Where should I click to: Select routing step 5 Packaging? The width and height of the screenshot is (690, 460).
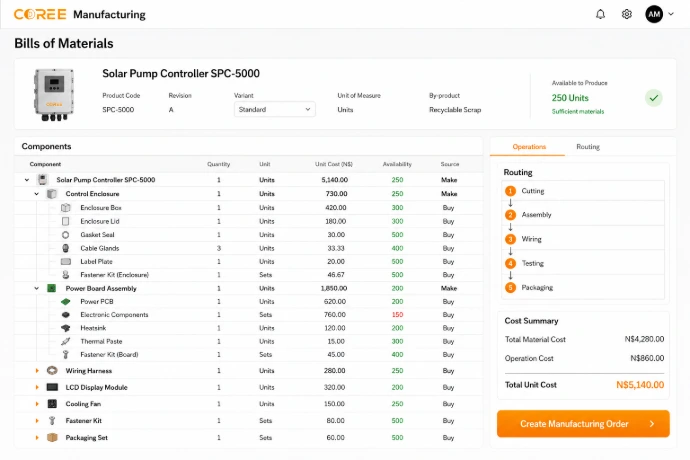[x=583, y=287]
